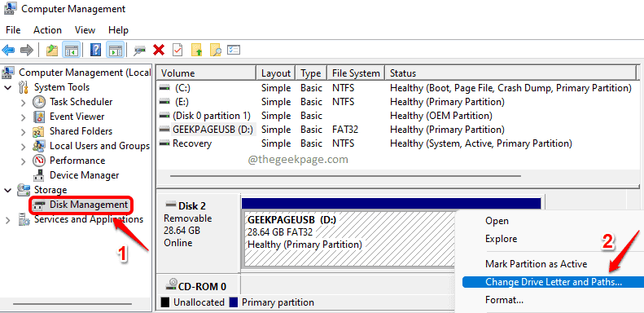Click the Disk 2 drive icon

tap(171, 204)
